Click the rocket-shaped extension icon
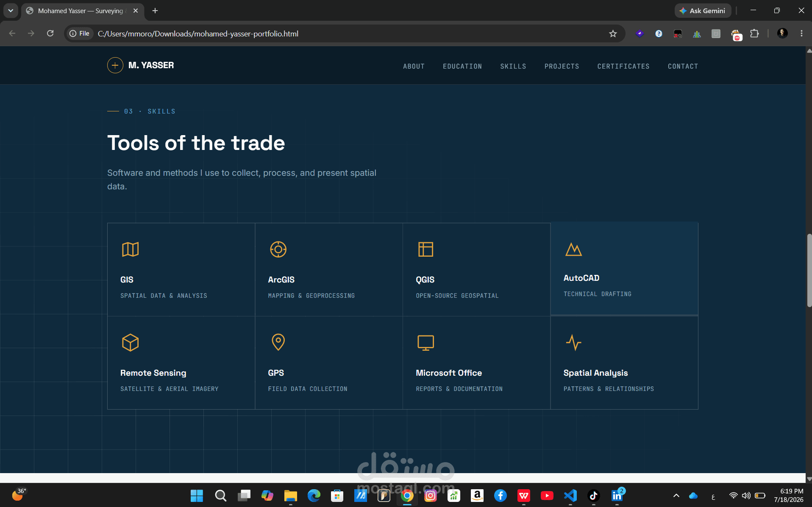This screenshot has height=507, width=812. [x=697, y=33]
